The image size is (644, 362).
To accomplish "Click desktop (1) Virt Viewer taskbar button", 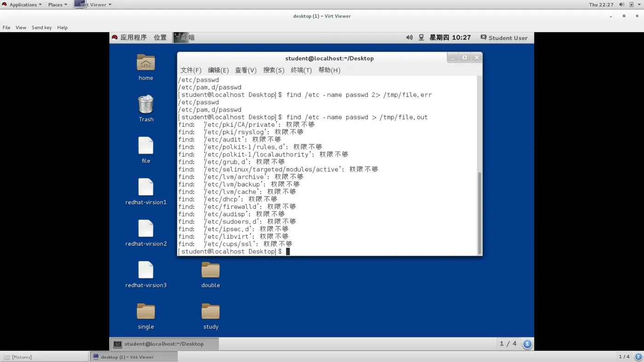I will click(x=133, y=357).
